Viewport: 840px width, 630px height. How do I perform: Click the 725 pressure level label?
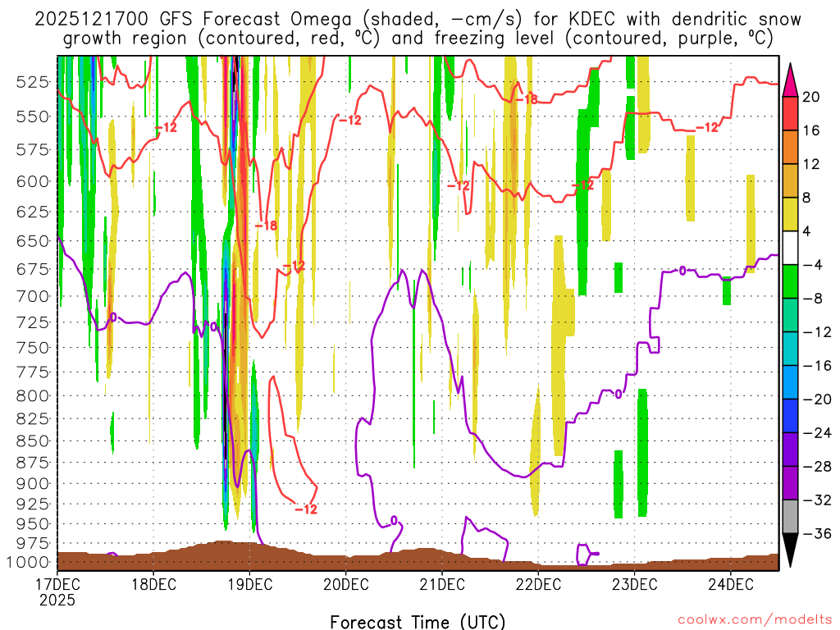click(32, 322)
